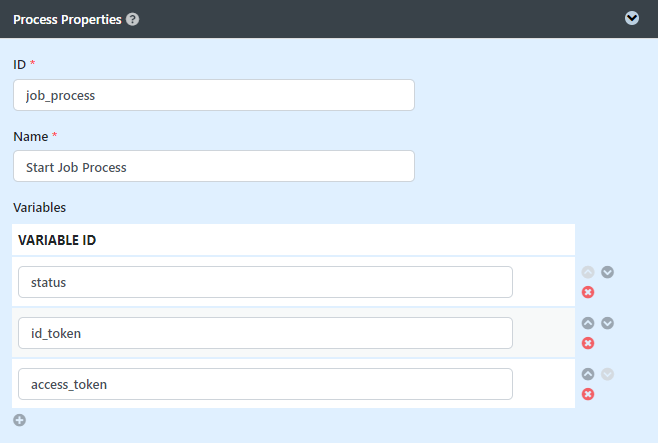Add a new variable row
Screen dimensions: 658x443
pos(19,420)
